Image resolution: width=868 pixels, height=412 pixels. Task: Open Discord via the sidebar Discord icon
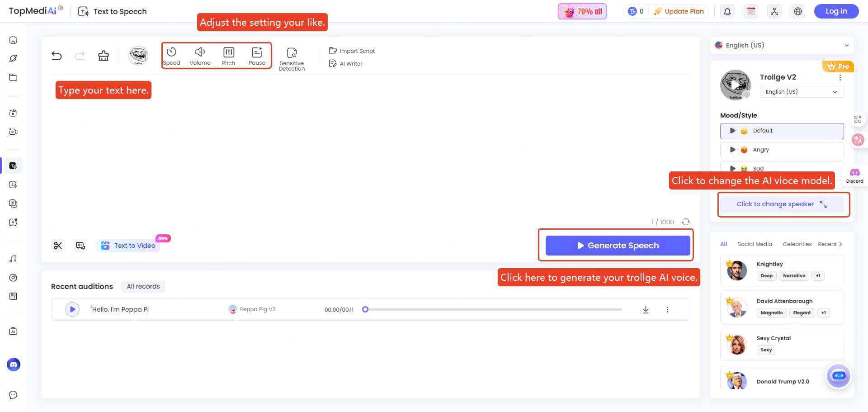coord(13,365)
